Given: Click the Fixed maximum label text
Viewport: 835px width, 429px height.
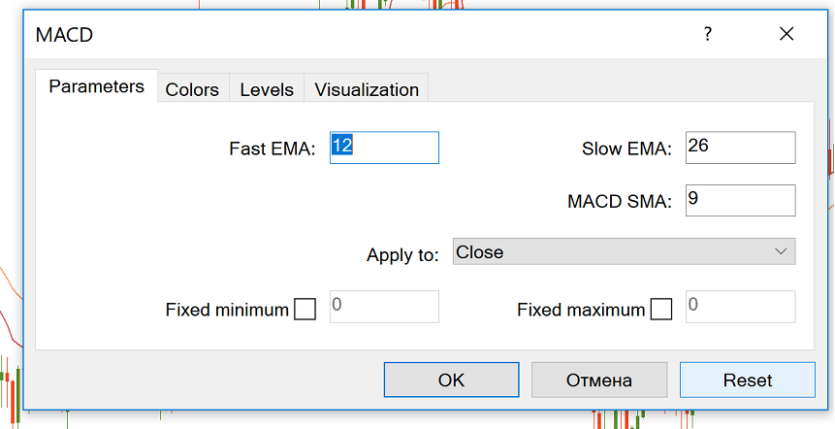Looking at the screenshot, I should 581,310.
